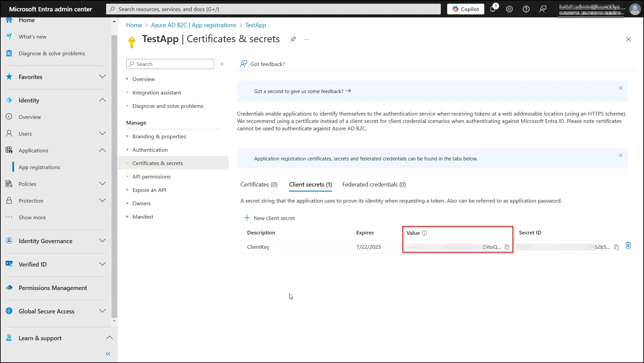
Task: Open the help menu
Action: (526, 9)
